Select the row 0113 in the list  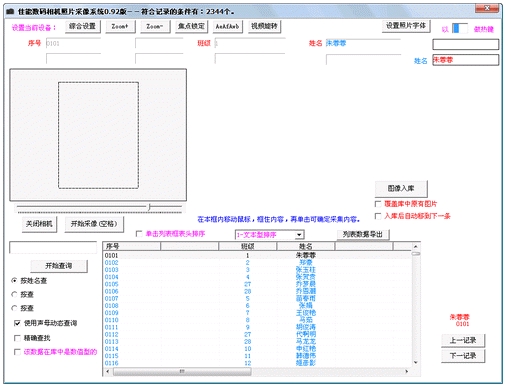[x=257, y=342]
